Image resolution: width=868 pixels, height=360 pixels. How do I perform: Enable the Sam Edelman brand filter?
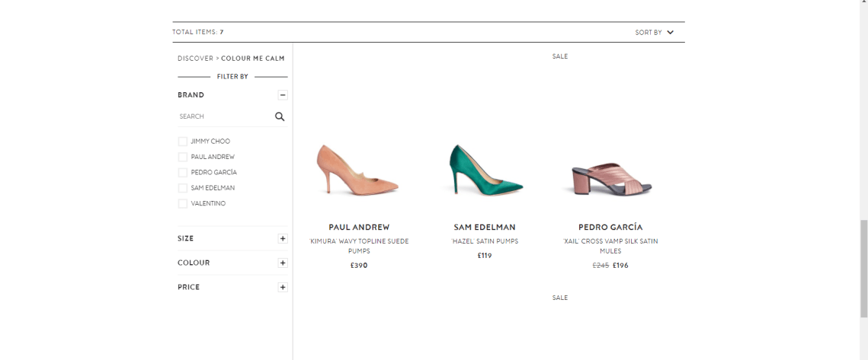pyautogui.click(x=183, y=188)
